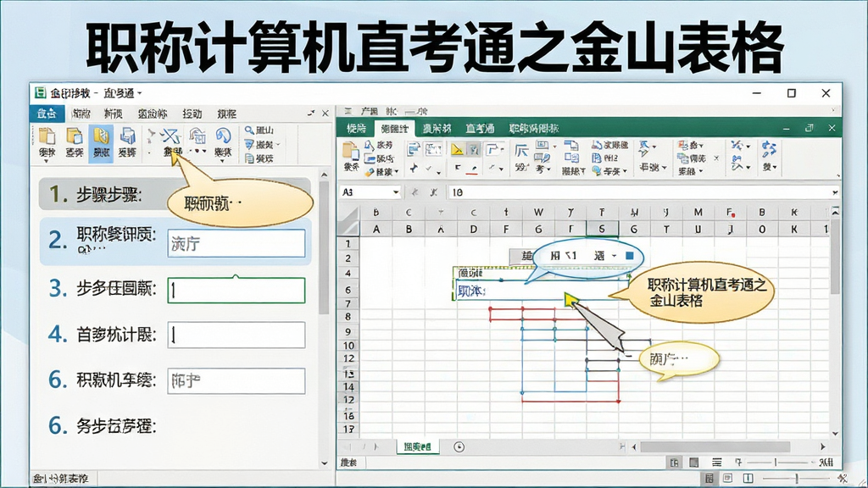Click the cancel X icon beside the formula bar
The image size is (868, 488).
(x=434, y=192)
